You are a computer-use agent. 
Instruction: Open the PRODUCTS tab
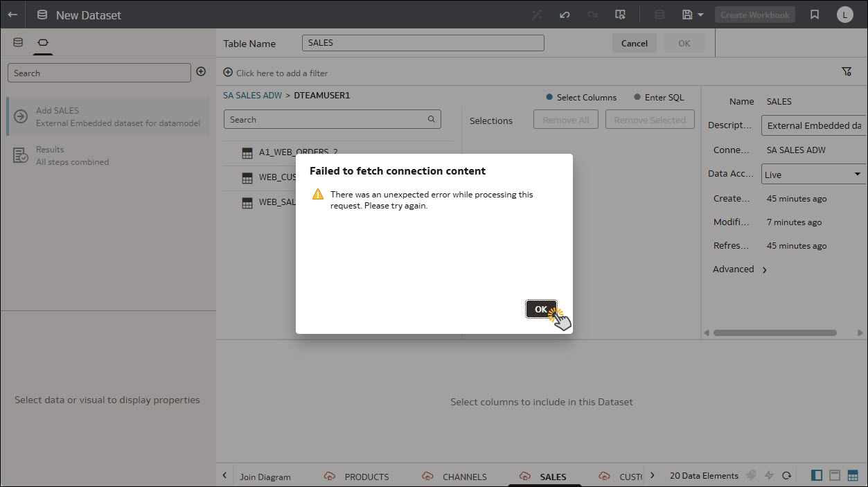point(357,477)
